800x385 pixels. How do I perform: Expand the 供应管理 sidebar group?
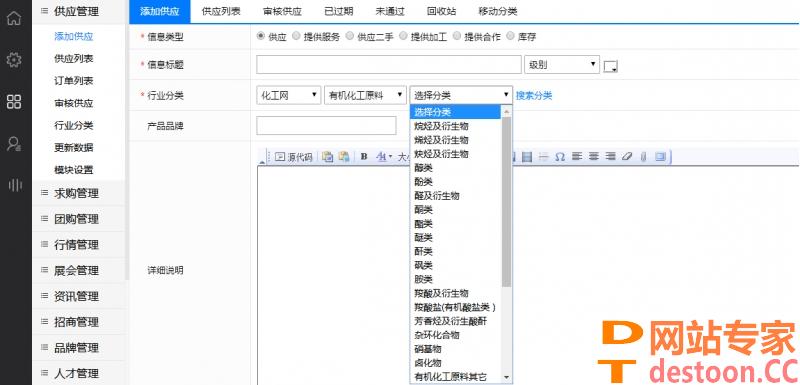point(78,11)
